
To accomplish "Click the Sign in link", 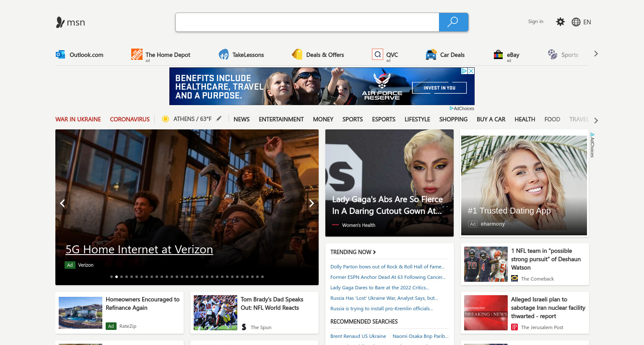I will (535, 21).
